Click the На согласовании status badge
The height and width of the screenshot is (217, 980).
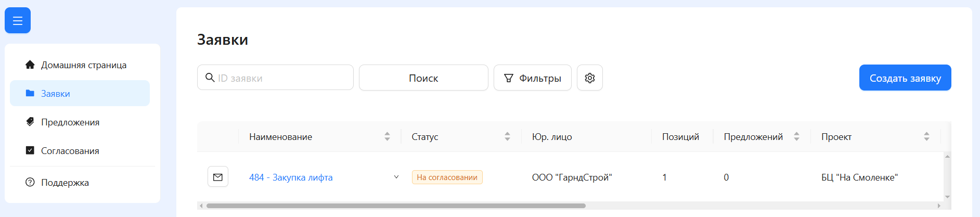tap(447, 177)
